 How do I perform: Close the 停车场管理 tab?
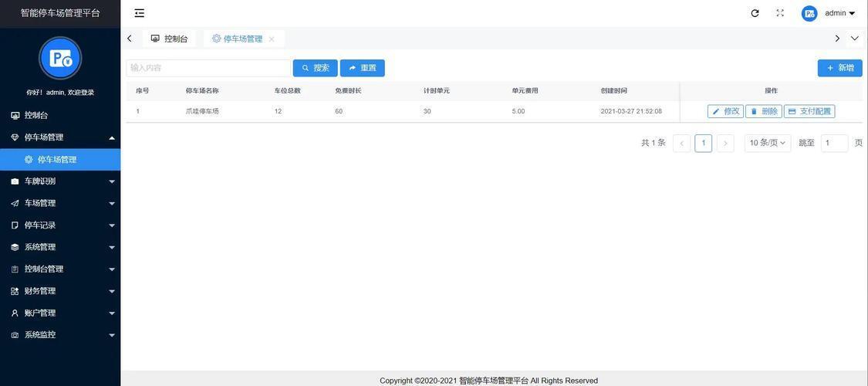[x=272, y=39]
